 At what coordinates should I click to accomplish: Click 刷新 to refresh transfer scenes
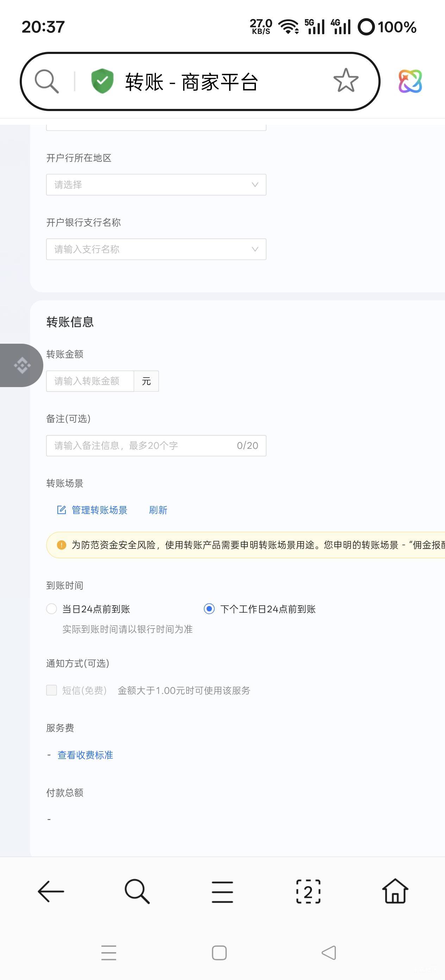coord(158,510)
